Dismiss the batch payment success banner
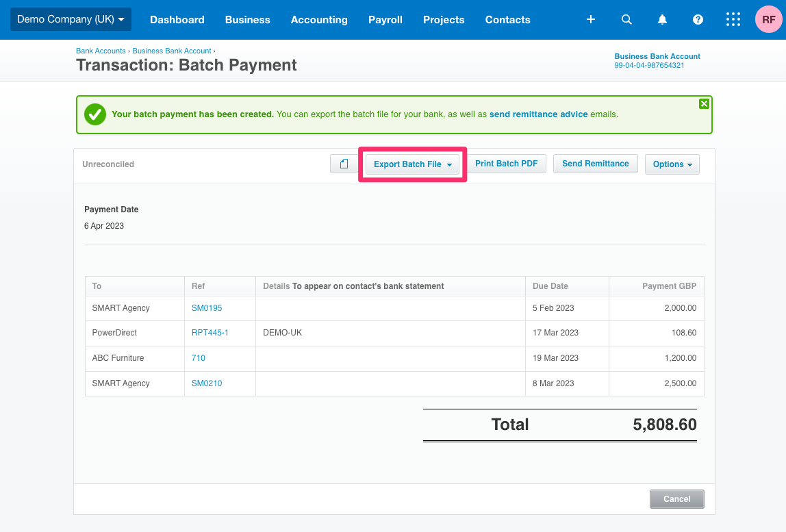786x532 pixels. tap(704, 103)
